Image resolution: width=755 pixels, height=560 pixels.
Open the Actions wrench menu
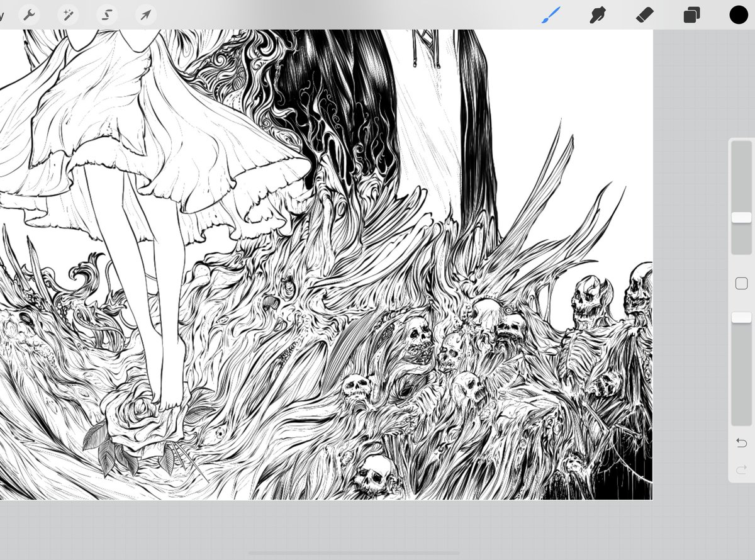coord(29,14)
